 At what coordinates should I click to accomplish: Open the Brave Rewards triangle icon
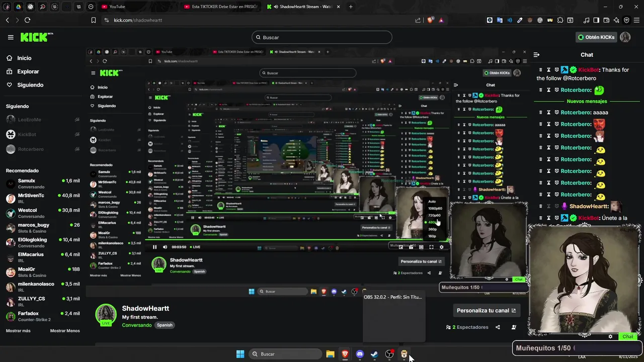click(x=441, y=20)
